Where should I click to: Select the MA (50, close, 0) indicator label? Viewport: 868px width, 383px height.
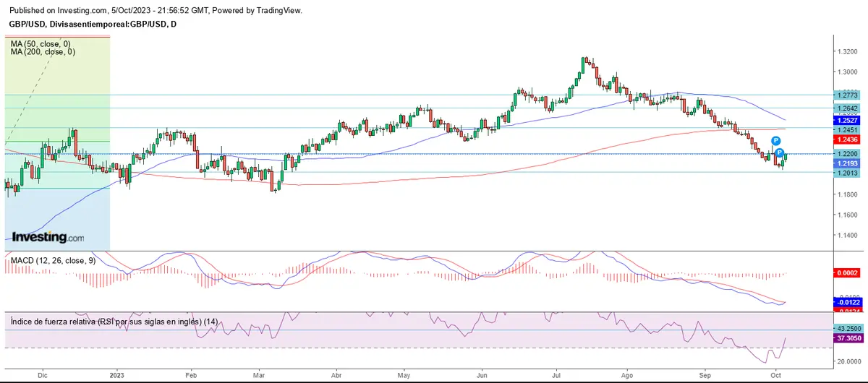(42, 43)
